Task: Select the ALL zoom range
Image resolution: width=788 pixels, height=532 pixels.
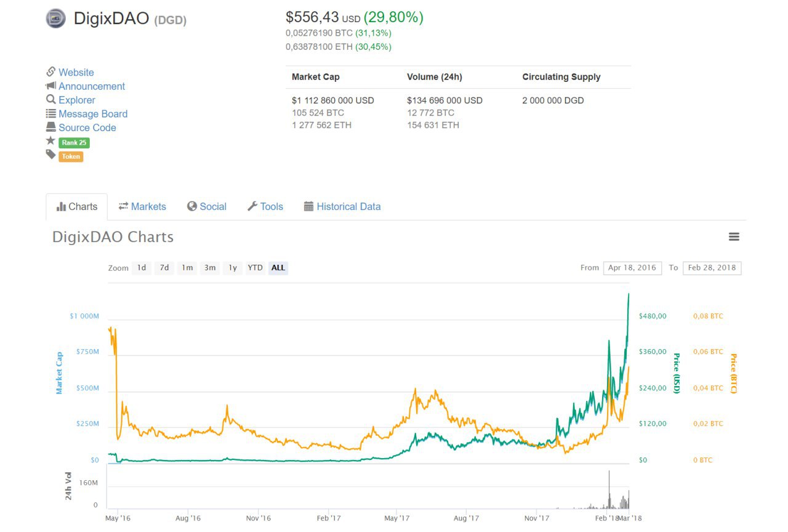Action: tap(278, 268)
